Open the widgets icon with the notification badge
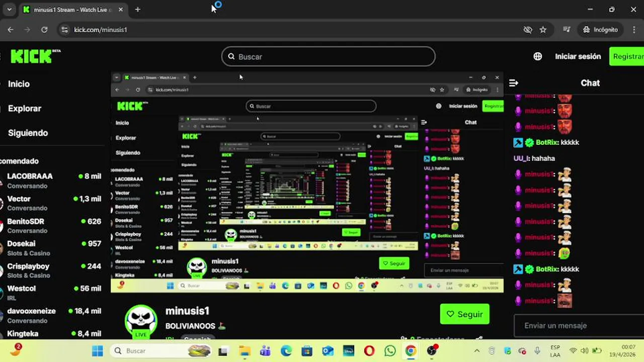The image size is (644, 362). point(16,349)
